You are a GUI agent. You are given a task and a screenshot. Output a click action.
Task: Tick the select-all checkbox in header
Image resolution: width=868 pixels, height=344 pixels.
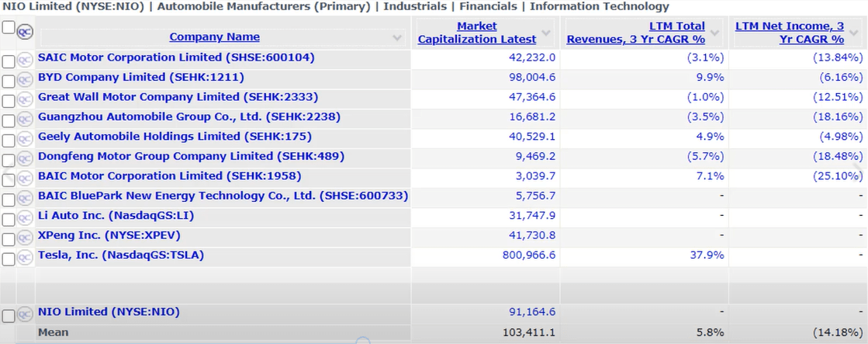pos(9,27)
